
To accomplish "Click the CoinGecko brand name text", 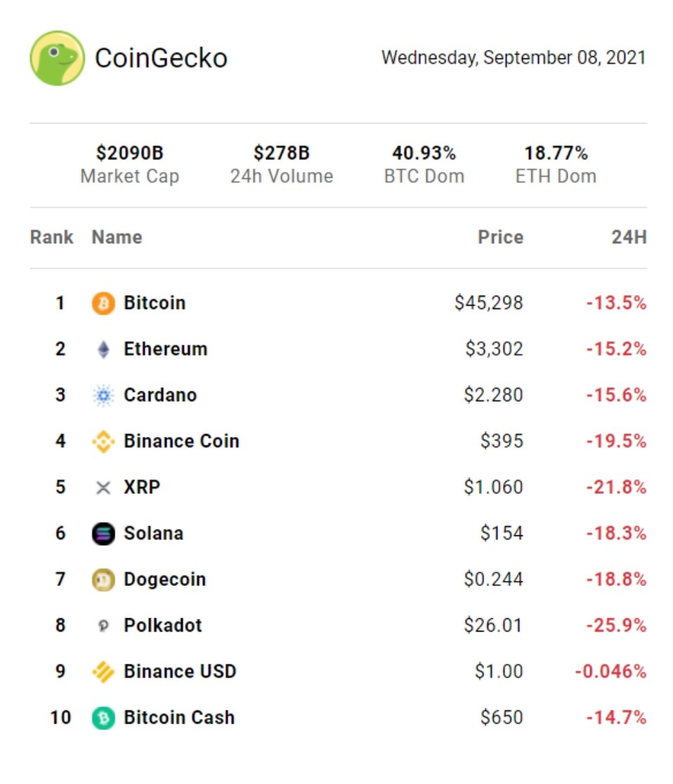I will (x=161, y=58).
